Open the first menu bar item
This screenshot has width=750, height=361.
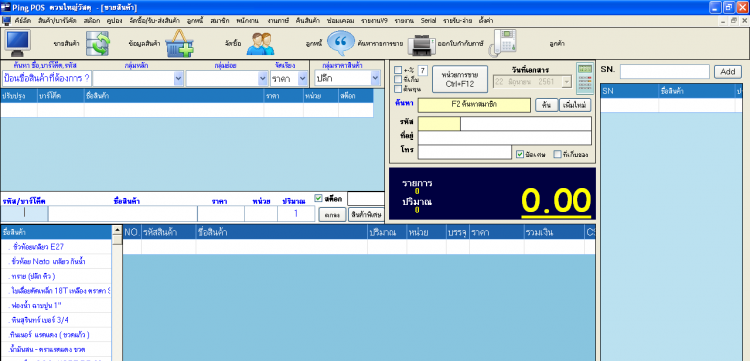pyautogui.click(x=22, y=21)
